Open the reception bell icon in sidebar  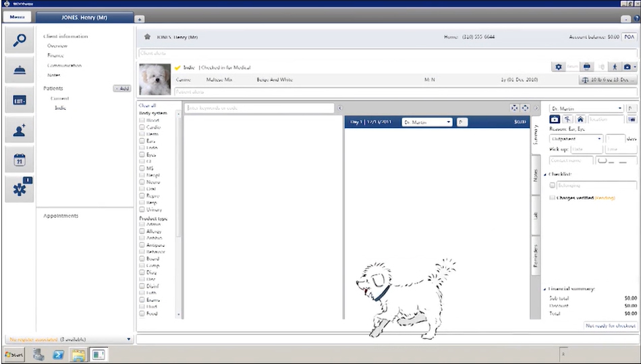19,69
